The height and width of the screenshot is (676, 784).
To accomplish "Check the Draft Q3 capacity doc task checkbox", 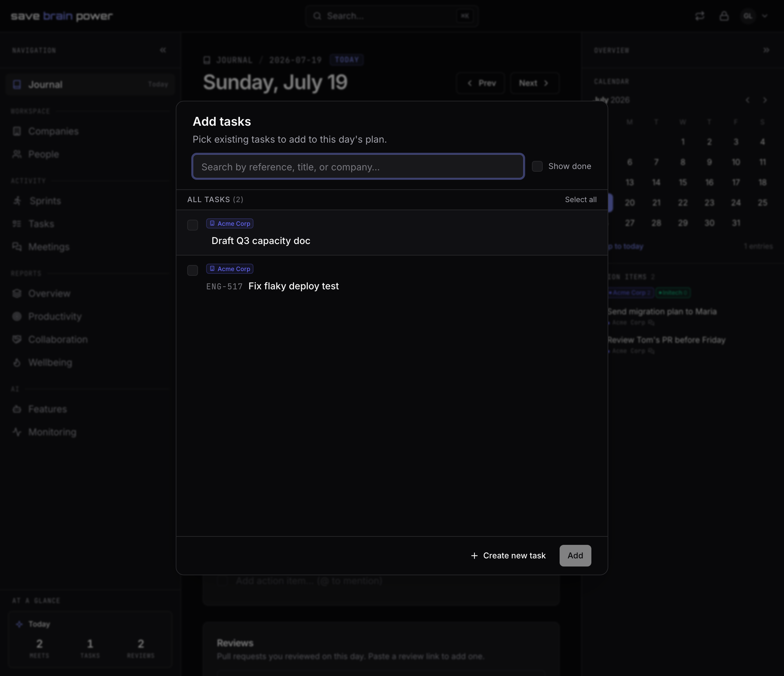I will [x=193, y=225].
